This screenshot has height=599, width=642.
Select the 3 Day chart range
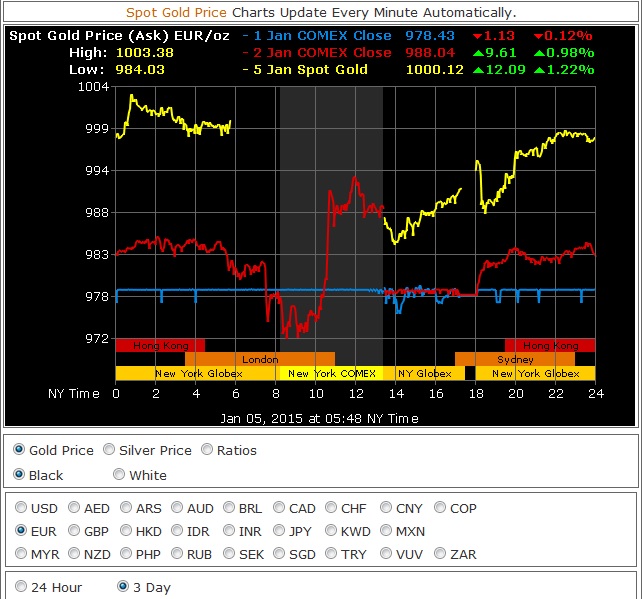[123, 587]
